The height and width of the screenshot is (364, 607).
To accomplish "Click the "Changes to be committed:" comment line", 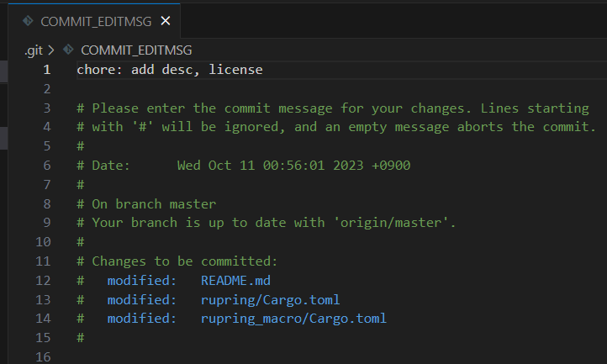I will point(184,261).
